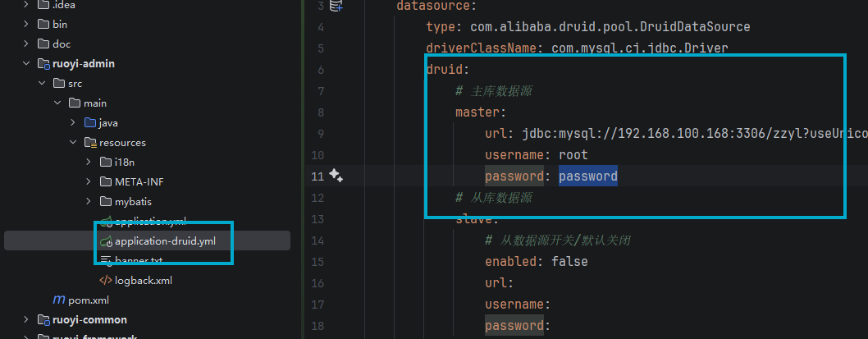Expand the i18n folder chevron
Screen dimensions: 868x339
tap(89, 163)
